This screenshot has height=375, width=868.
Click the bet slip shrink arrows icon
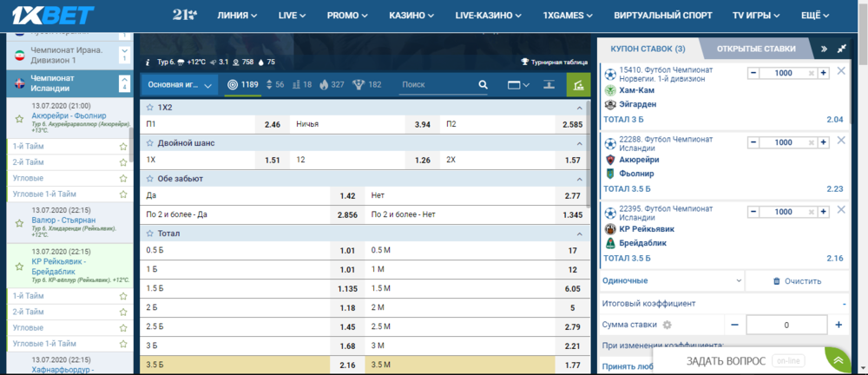coord(842,49)
